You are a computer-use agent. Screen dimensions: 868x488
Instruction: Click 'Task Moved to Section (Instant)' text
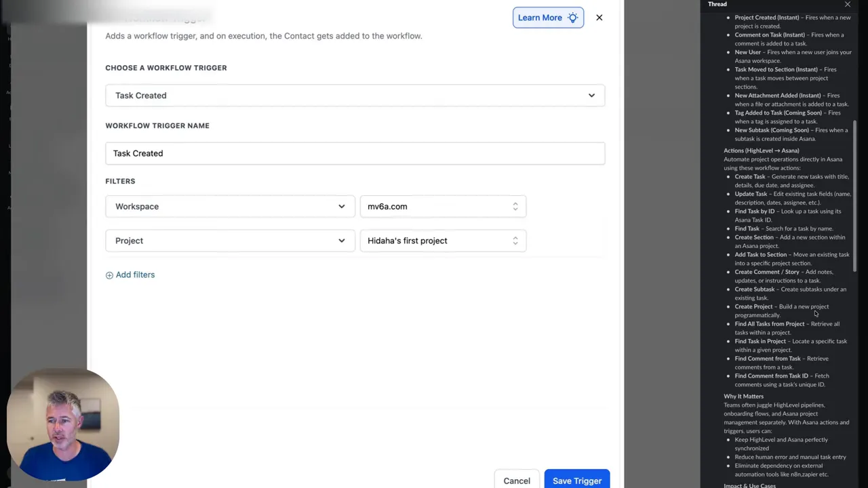click(x=776, y=69)
